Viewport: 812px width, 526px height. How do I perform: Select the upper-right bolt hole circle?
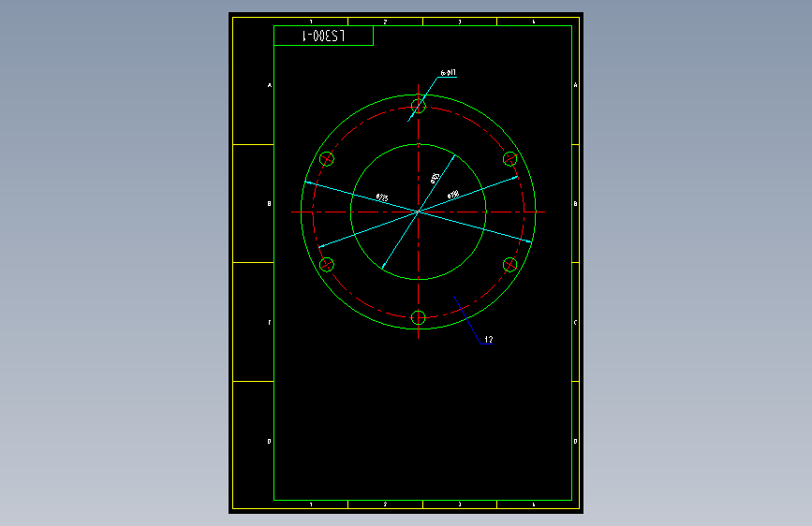(510, 159)
